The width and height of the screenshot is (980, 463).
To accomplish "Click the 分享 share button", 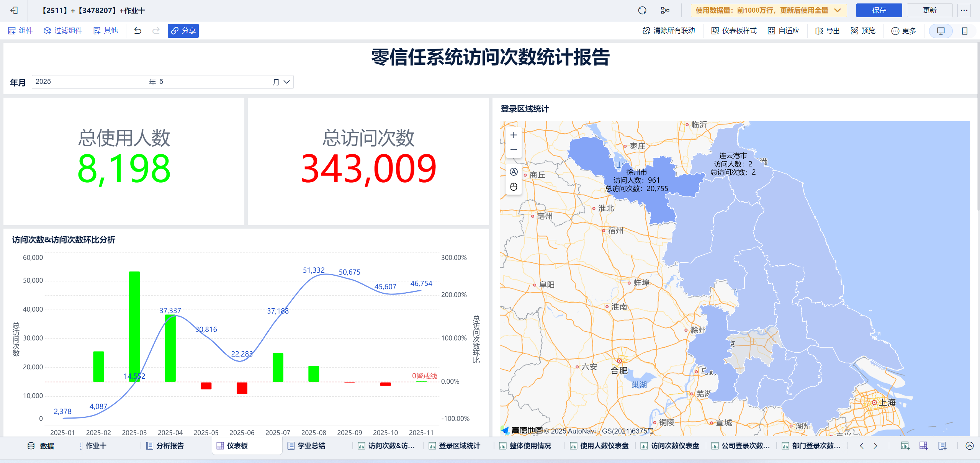I will [x=183, y=31].
